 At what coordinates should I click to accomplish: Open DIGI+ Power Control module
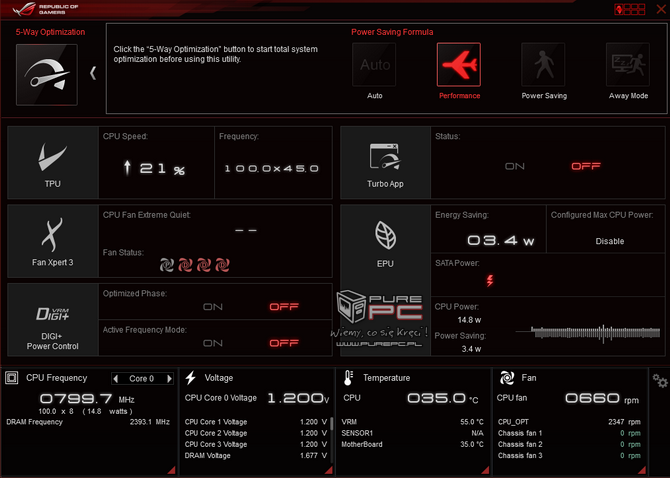tap(53, 320)
